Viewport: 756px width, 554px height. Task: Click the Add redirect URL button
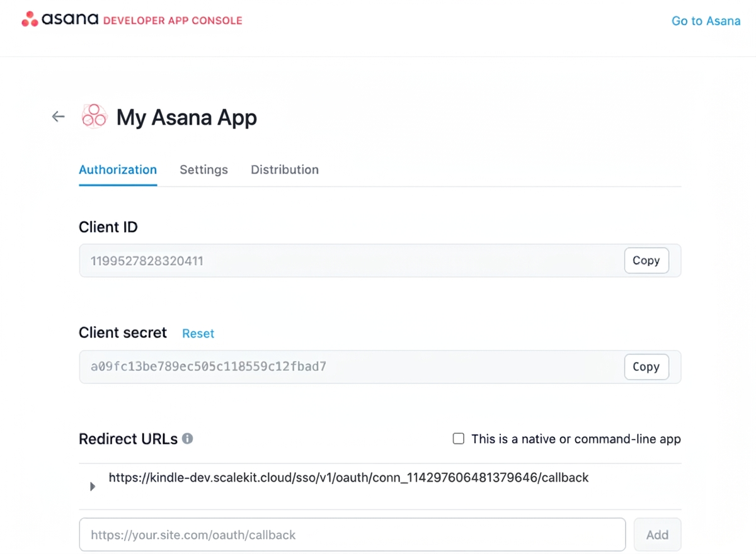(x=657, y=534)
